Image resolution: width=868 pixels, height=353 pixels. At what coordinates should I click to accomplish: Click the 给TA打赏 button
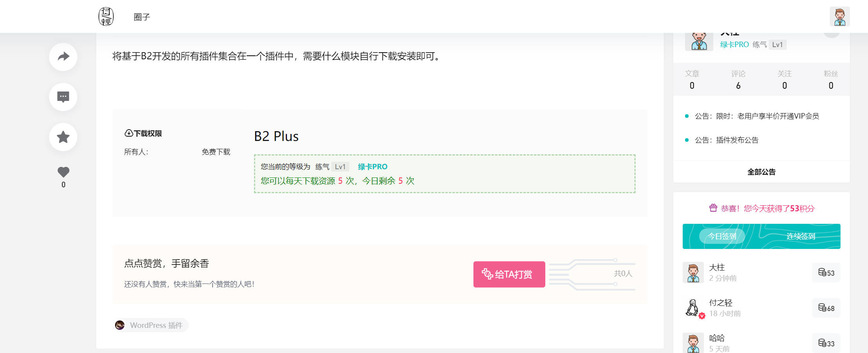(509, 274)
